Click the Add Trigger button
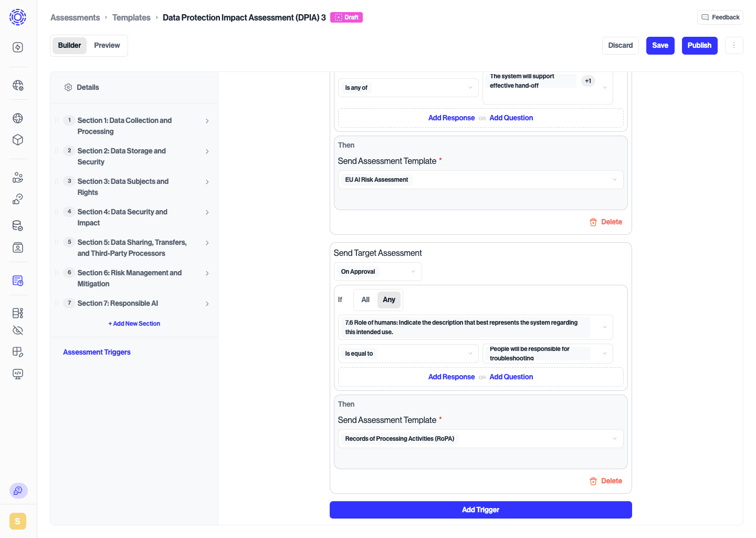The image size is (756, 538). pos(480,510)
